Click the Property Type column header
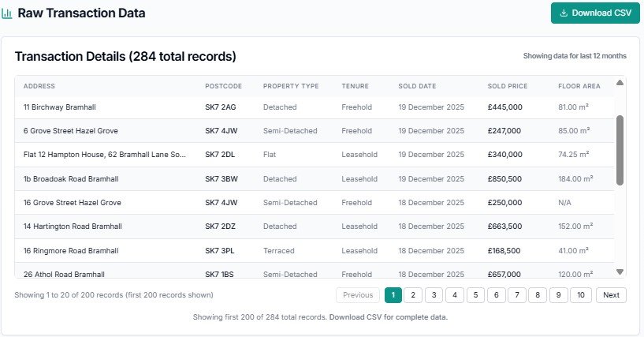Image resolution: width=644 pixels, height=337 pixels. [290, 86]
